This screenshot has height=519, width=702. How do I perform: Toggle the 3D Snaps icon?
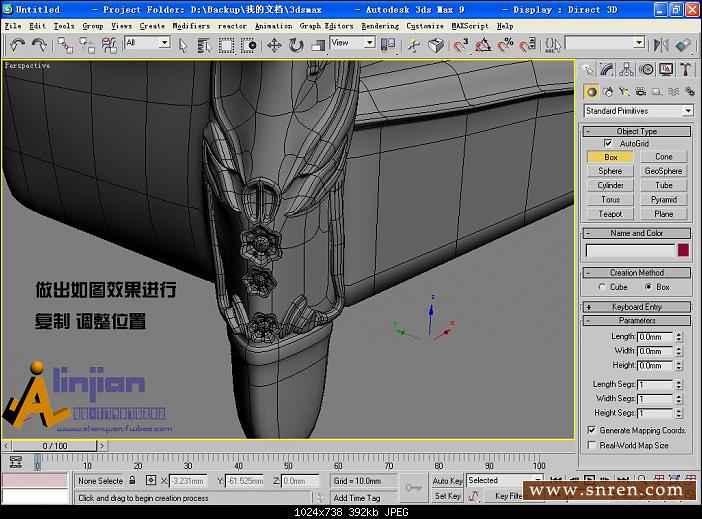click(461, 45)
